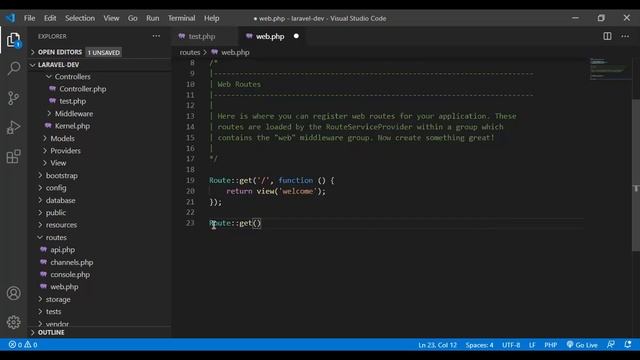Open the Edit menu

(x=50, y=18)
